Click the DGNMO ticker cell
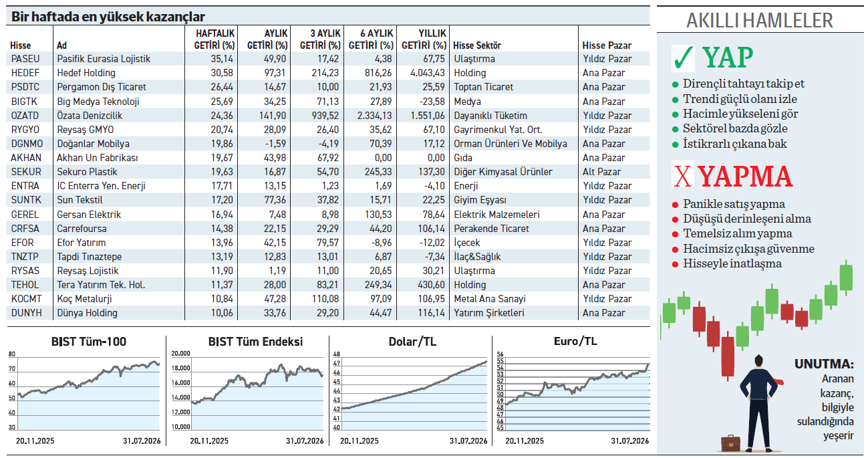Image resolution: width=868 pixels, height=458 pixels. click(25, 144)
